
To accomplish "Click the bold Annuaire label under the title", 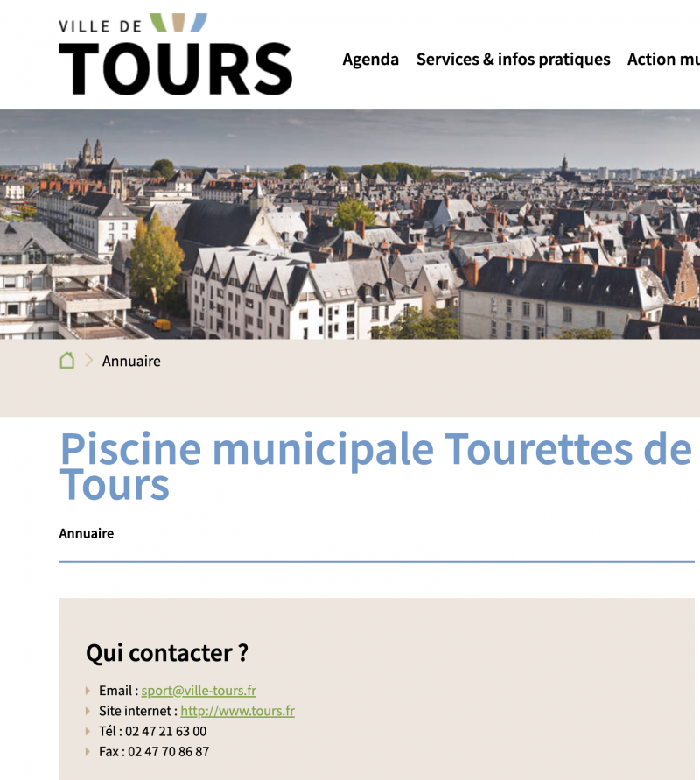I will (x=87, y=533).
